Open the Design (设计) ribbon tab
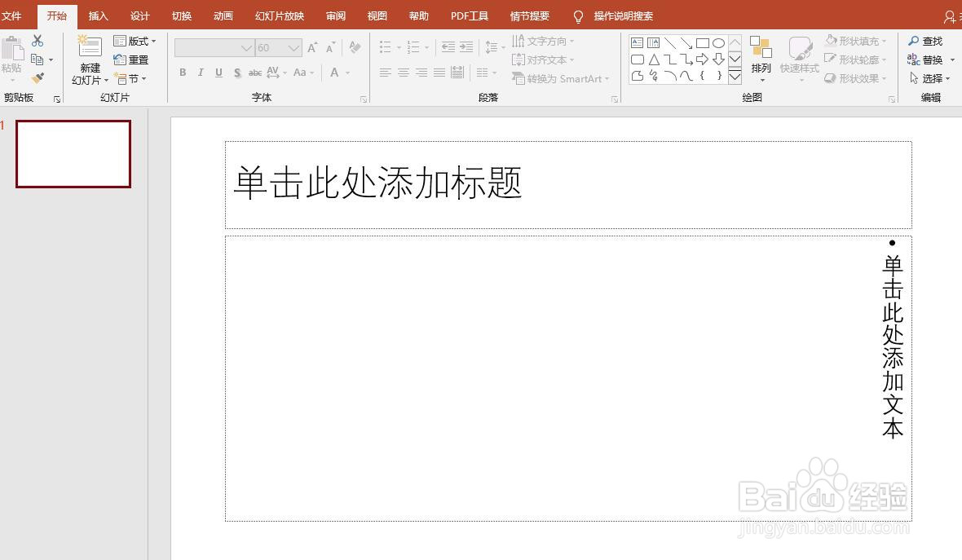This screenshot has width=962, height=560. point(140,16)
